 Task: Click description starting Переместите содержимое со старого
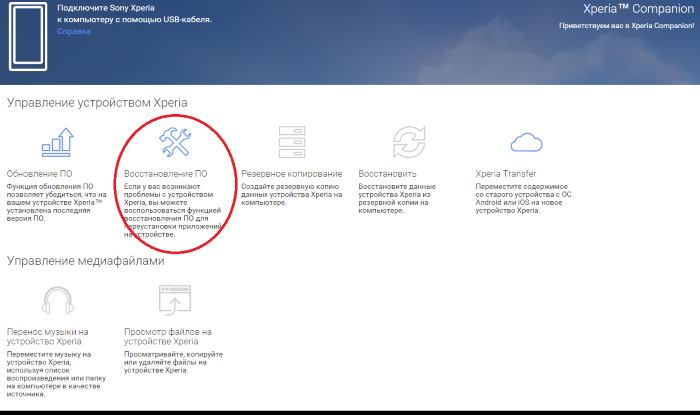[523, 198]
